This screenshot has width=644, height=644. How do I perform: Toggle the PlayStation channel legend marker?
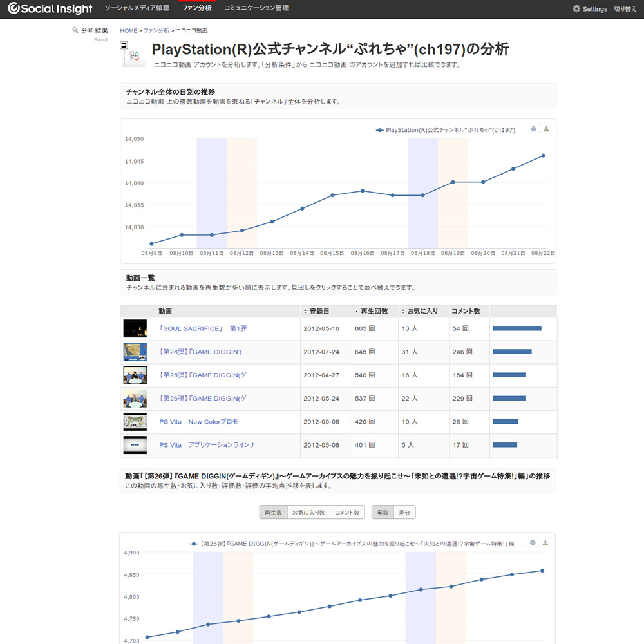tap(380, 130)
